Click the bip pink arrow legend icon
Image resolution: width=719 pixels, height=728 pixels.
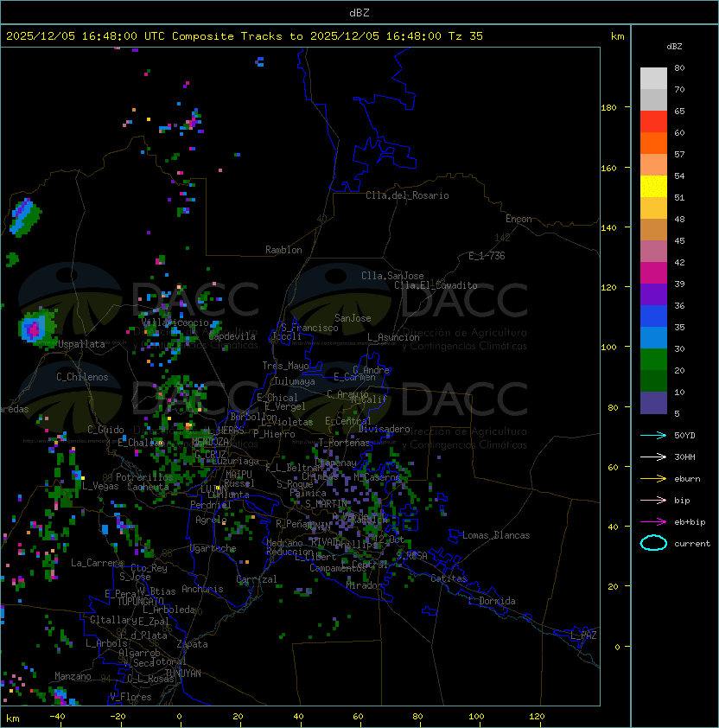tap(653, 500)
